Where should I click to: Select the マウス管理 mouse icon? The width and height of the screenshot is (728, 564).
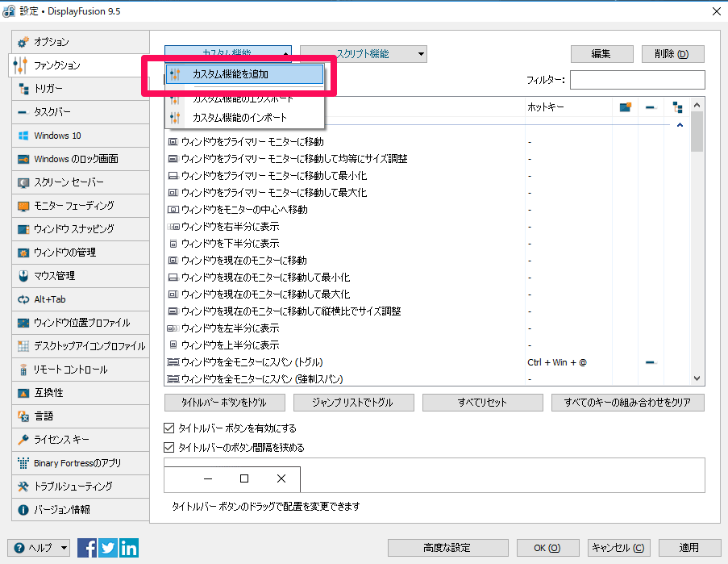pos(23,276)
